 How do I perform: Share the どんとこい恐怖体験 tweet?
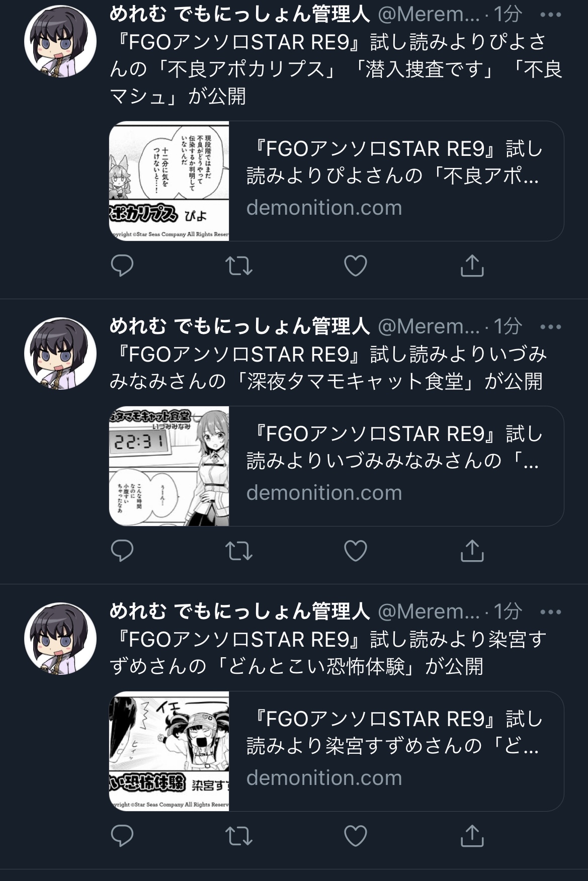472,836
